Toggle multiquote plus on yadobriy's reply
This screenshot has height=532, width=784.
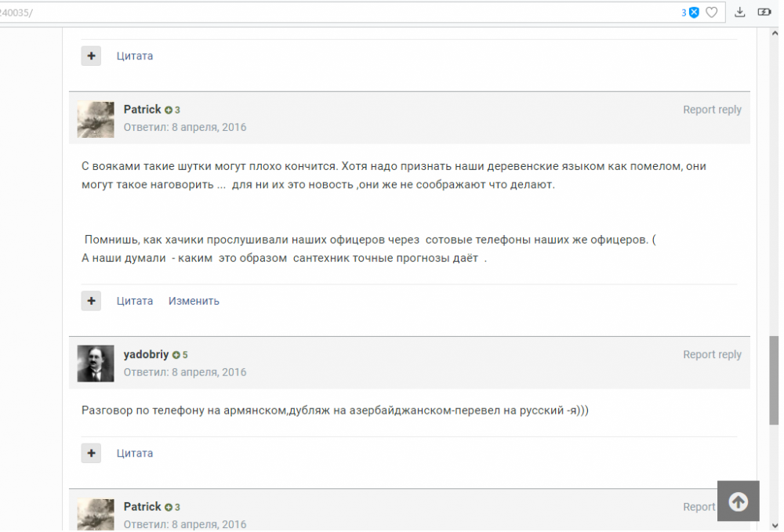pos(91,453)
